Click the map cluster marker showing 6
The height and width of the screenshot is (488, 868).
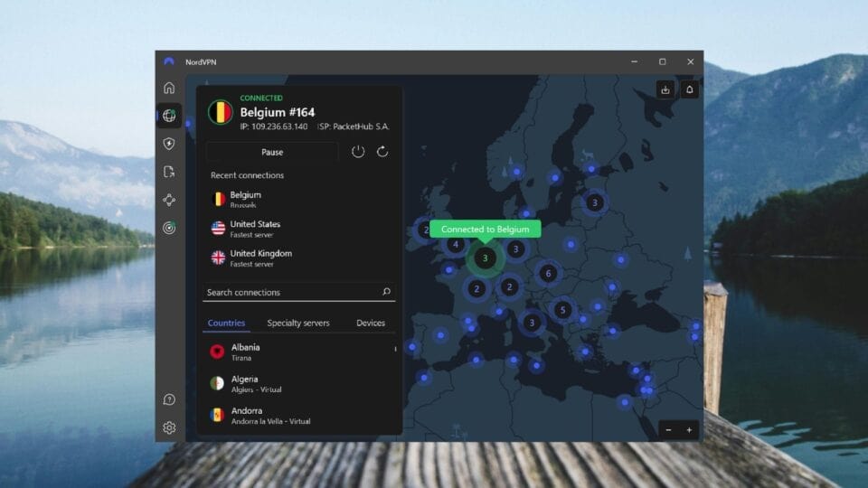[x=548, y=273]
